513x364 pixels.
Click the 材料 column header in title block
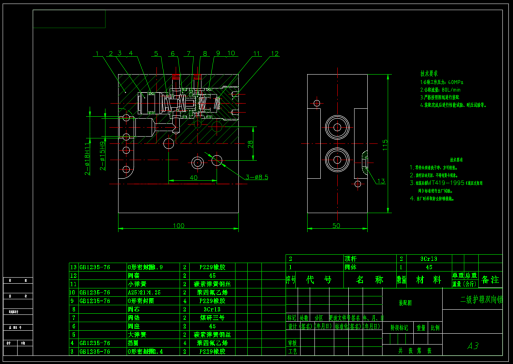(x=428, y=280)
